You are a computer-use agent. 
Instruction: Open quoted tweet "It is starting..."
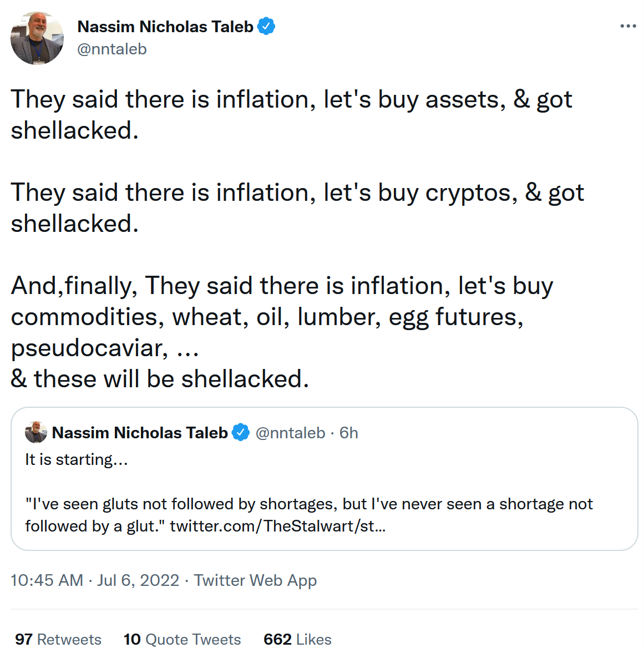(x=77, y=459)
